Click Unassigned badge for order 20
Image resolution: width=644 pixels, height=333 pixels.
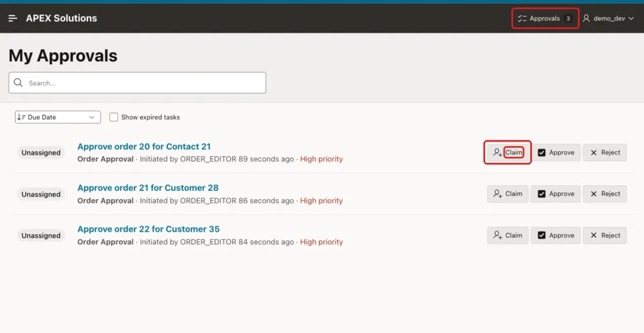click(x=41, y=152)
